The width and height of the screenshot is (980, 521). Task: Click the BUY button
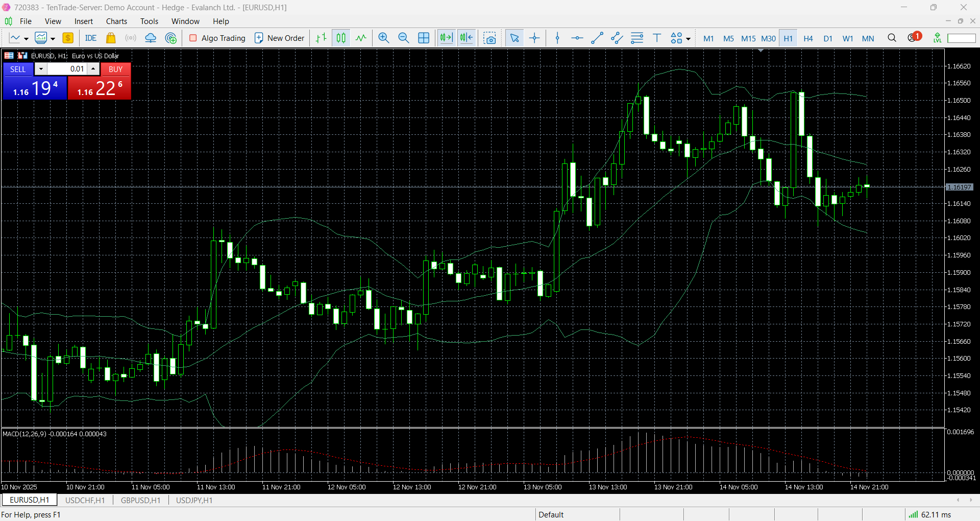coord(116,69)
